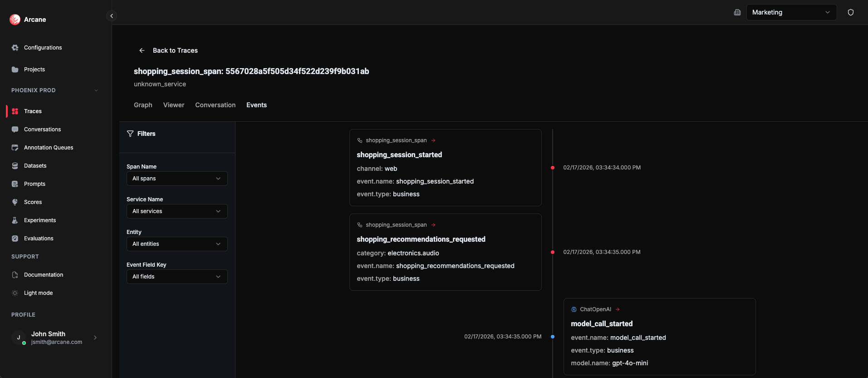The height and width of the screenshot is (378, 868).
Task: Open the Marketing project selector
Action: (x=791, y=12)
